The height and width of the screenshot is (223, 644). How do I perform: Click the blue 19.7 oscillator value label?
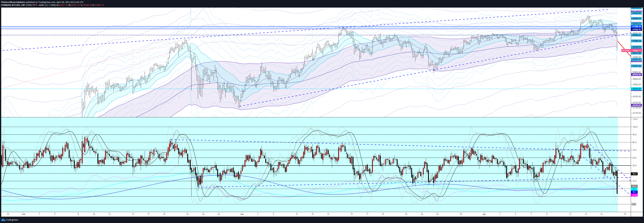634,192
